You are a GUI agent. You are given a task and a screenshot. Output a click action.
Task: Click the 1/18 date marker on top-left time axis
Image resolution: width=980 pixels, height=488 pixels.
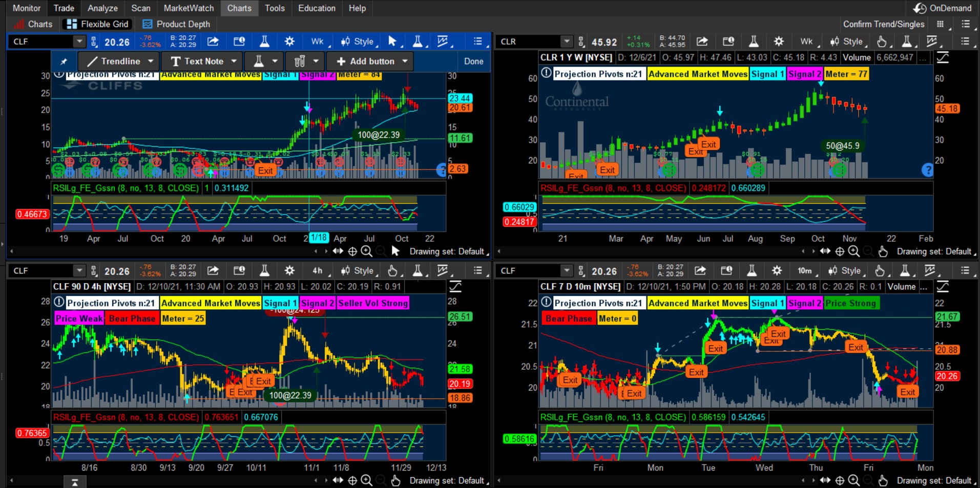[319, 238]
